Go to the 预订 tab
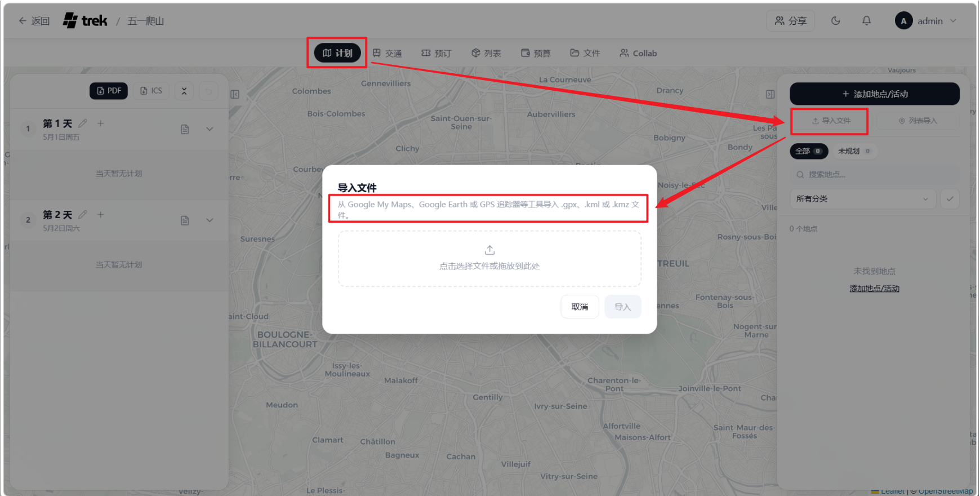This screenshot has height=496, width=980. click(x=436, y=53)
